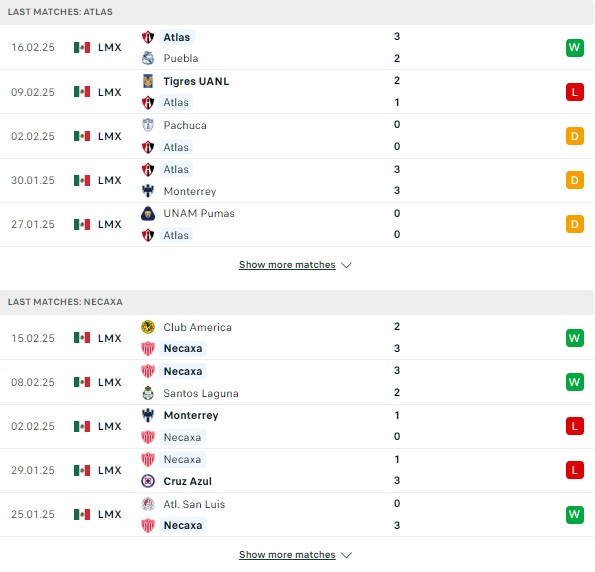Click the UNAM Pumas logo icon
Viewport: 595px width, 572px height.
pyautogui.click(x=148, y=213)
